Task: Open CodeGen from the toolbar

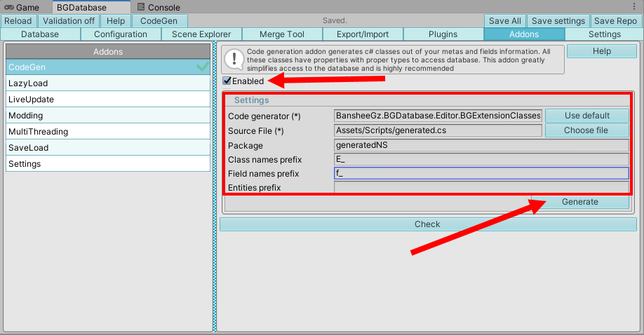Action: pyautogui.click(x=160, y=21)
